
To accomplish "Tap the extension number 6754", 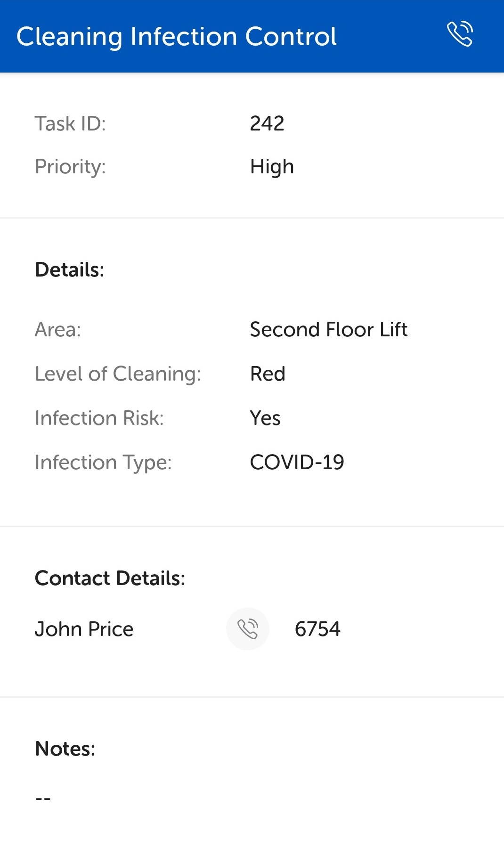I will (317, 629).
